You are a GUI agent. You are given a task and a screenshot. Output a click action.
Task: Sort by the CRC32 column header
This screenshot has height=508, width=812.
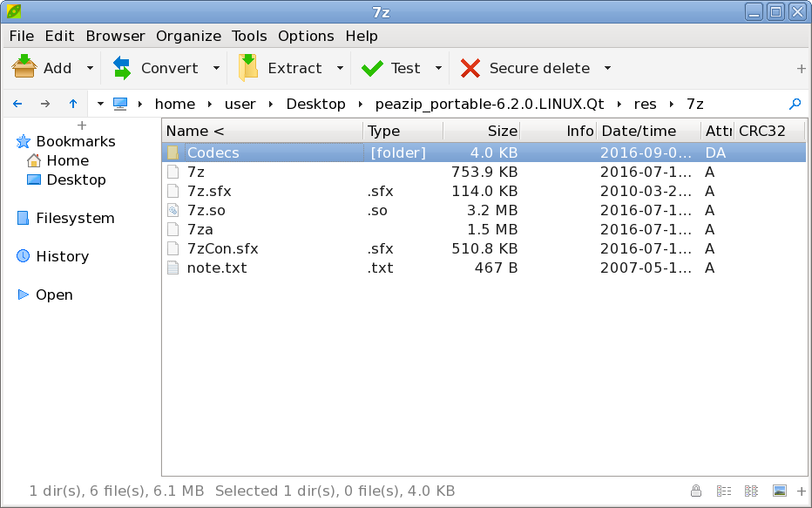tap(769, 131)
